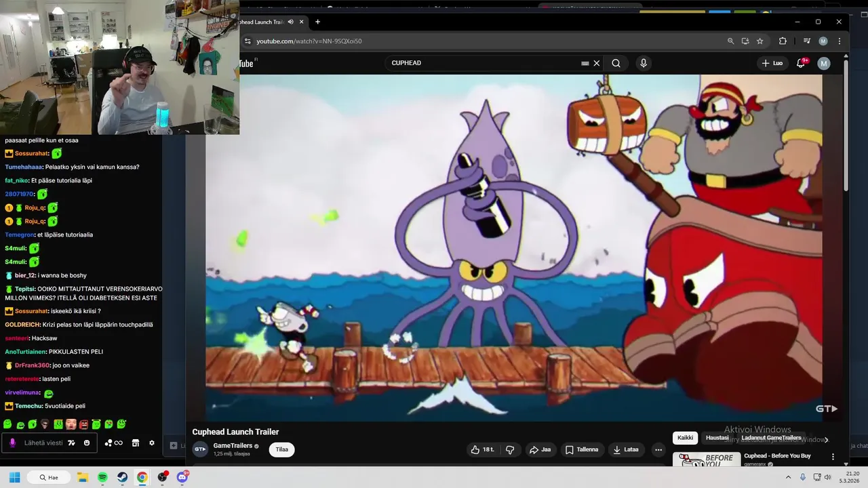Bookmark this page with the star icon
Viewport: 868px width, 488px height.
pyautogui.click(x=760, y=41)
